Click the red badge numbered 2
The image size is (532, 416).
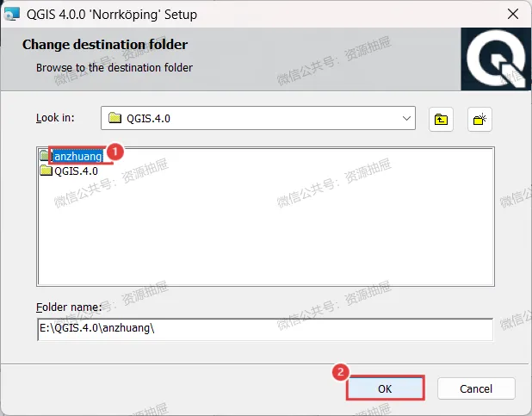coord(340,371)
